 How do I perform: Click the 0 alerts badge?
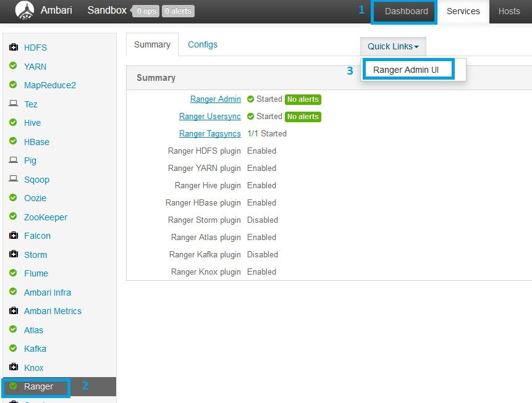(x=179, y=11)
